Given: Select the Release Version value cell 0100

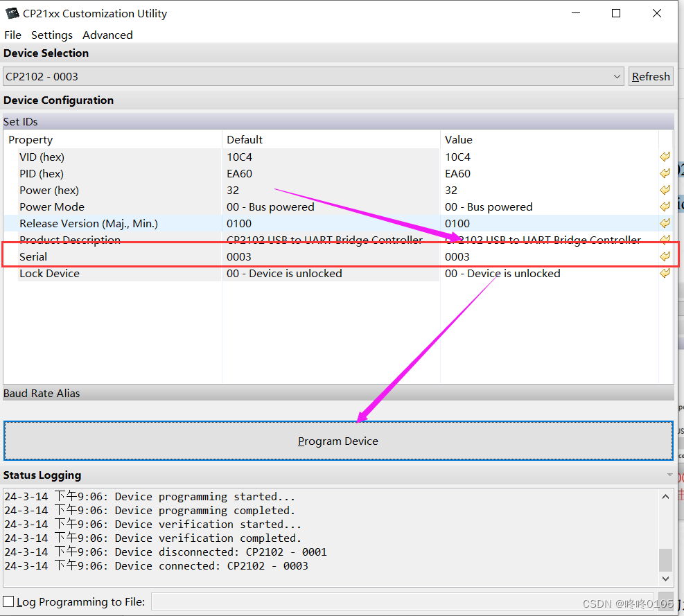Looking at the screenshot, I should click(x=549, y=223).
